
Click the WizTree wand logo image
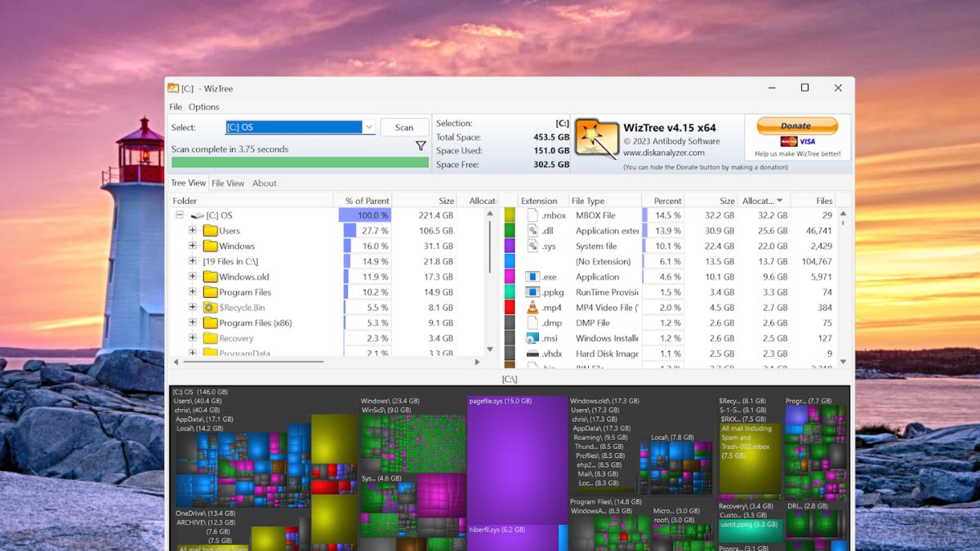[x=596, y=137]
